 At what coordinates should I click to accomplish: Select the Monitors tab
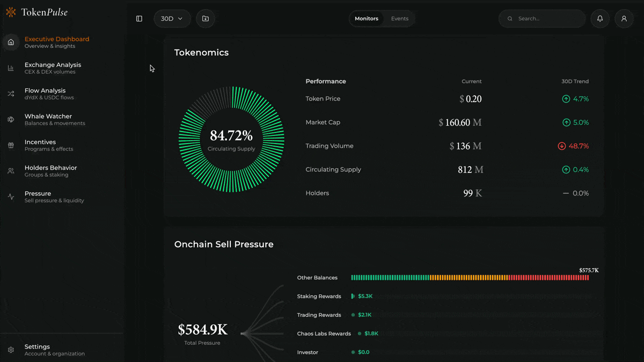[x=367, y=18]
